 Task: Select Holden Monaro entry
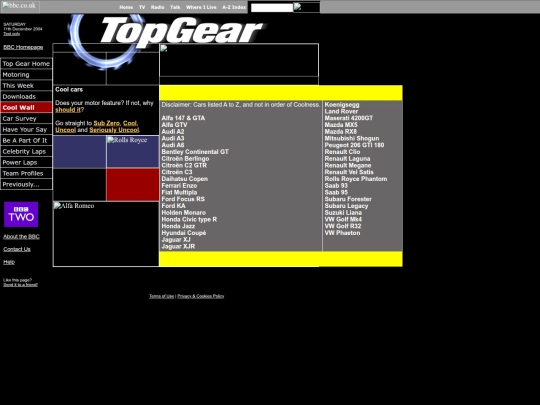pos(184,212)
